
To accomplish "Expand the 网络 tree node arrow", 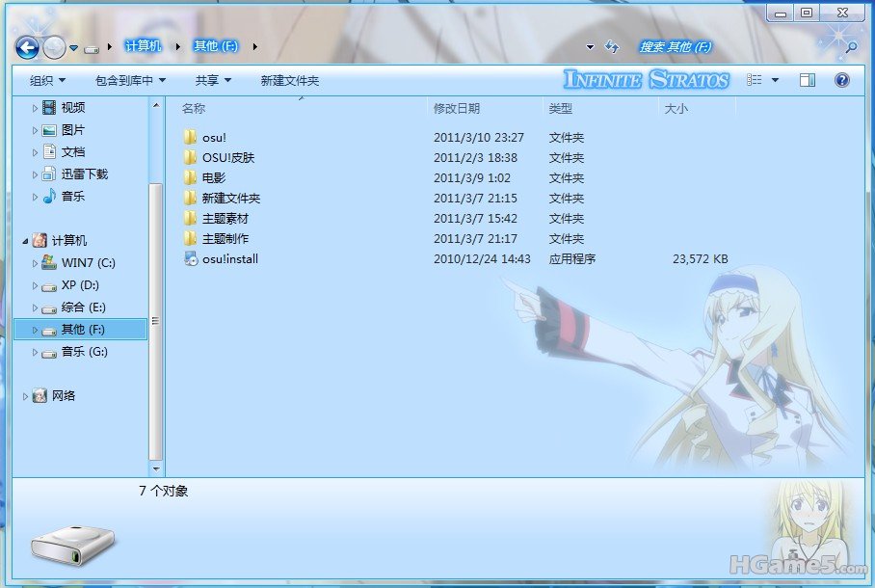I will [25, 396].
